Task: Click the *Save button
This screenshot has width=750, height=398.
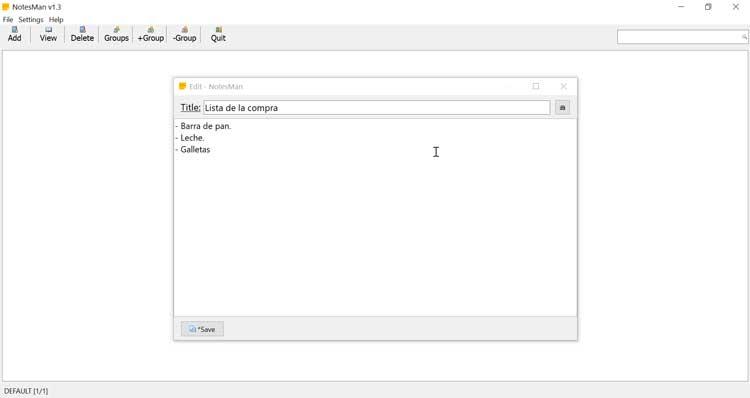Action: click(202, 329)
